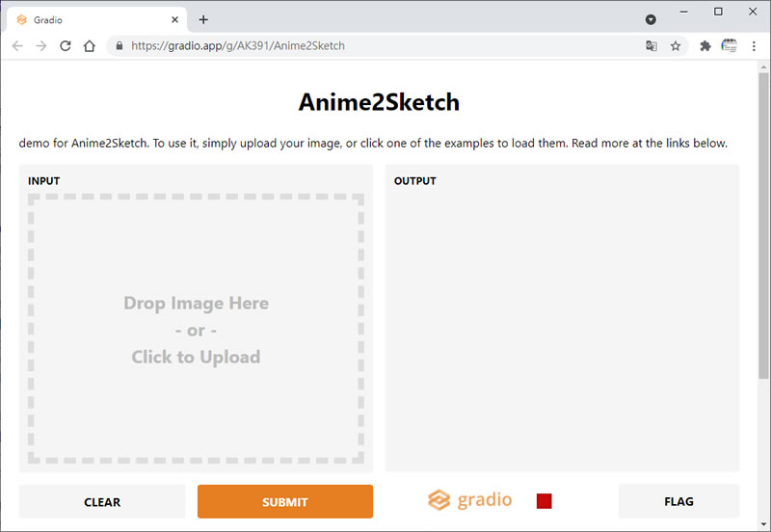Image resolution: width=771 pixels, height=532 pixels.
Task: Click the CLEAR button
Action: [102, 501]
